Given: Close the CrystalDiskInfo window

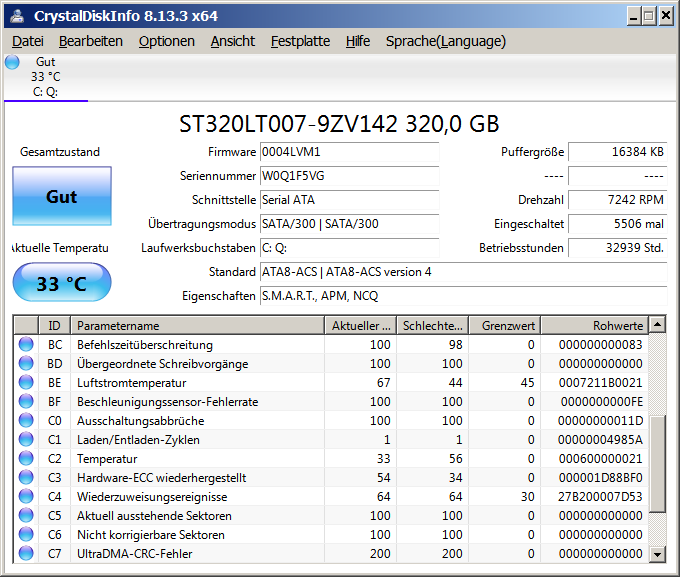Looking at the screenshot, I should click(x=666, y=16).
